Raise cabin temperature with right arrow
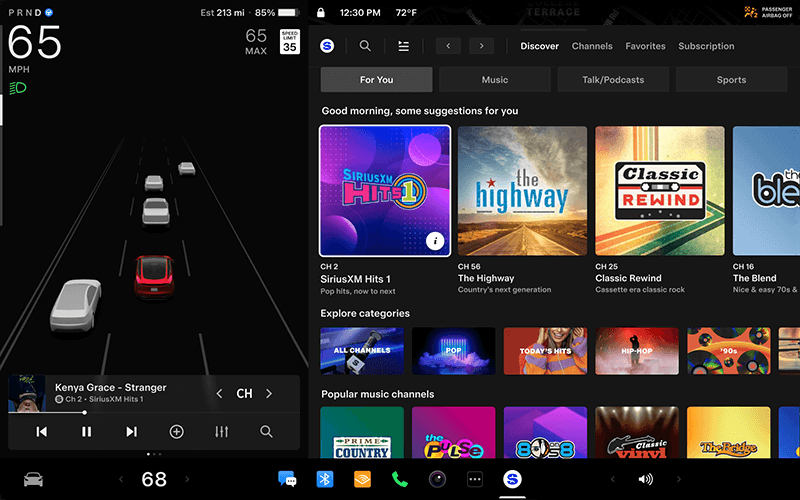The width and height of the screenshot is (800, 500). tap(186, 480)
